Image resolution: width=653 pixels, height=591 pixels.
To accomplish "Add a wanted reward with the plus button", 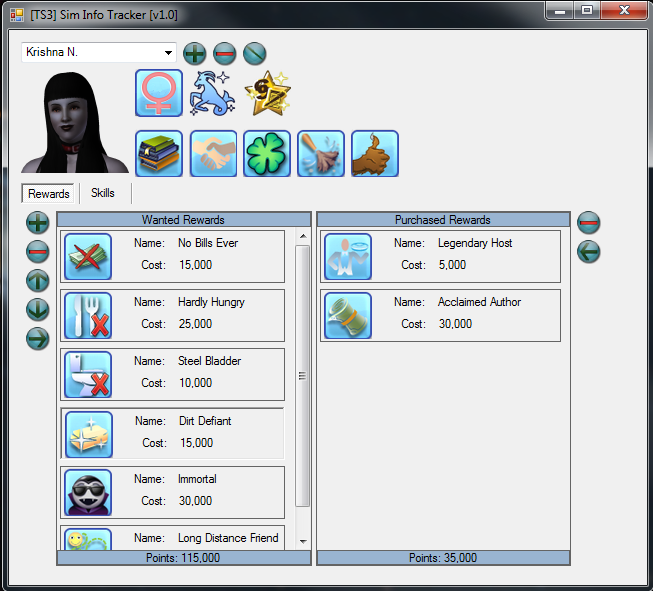I will click(x=37, y=222).
